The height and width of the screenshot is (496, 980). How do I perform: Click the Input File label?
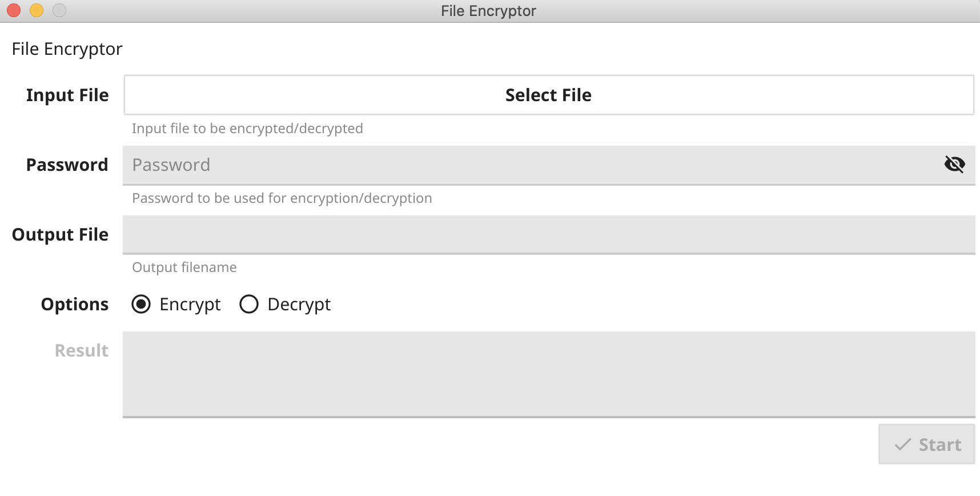[x=67, y=95]
